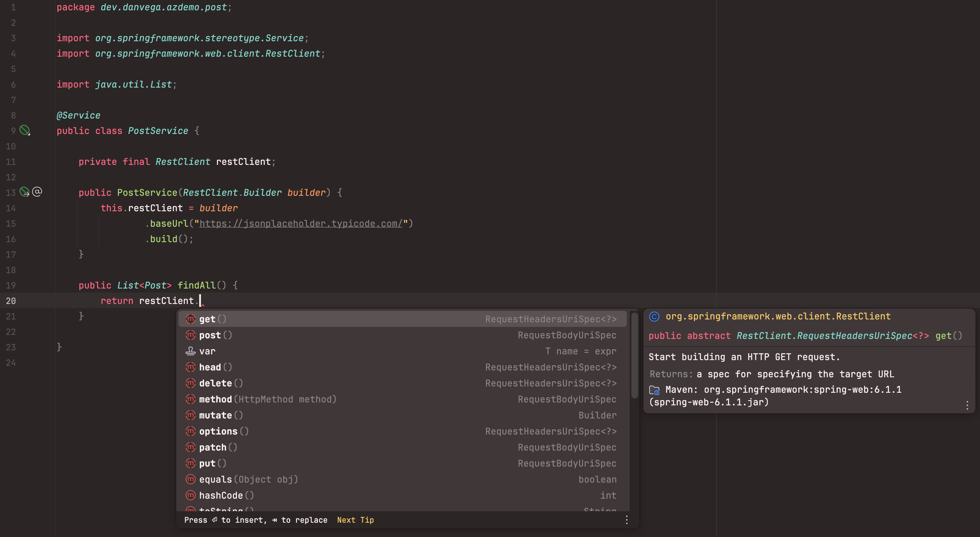Image resolution: width=980 pixels, height=537 pixels.
Task: Click the method icon beside delete()
Action: coord(190,383)
